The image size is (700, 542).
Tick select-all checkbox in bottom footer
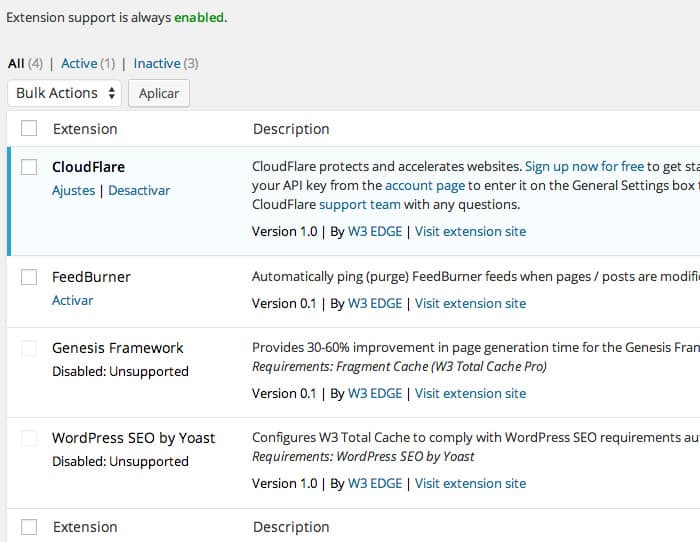29,527
